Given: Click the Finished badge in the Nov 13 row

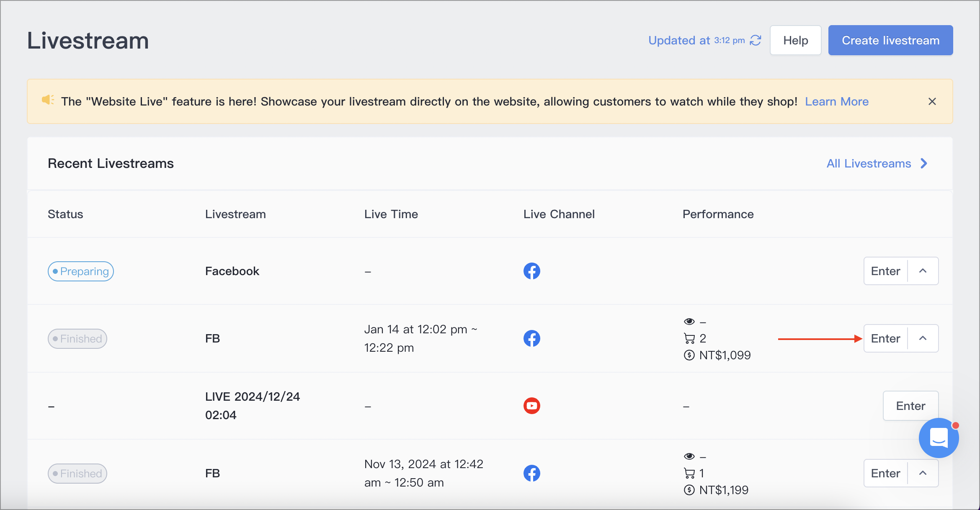Looking at the screenshot, I should [x=77, y=474].
